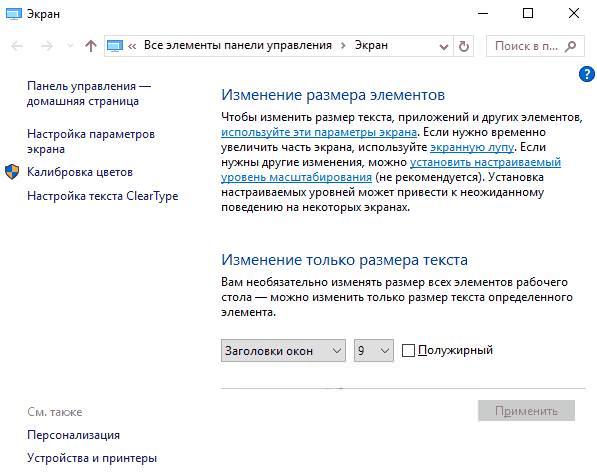The height and width of the screenshot is (473, 597).
Task: Open используйте эти параметры экрана link
Action: (319, 132)
